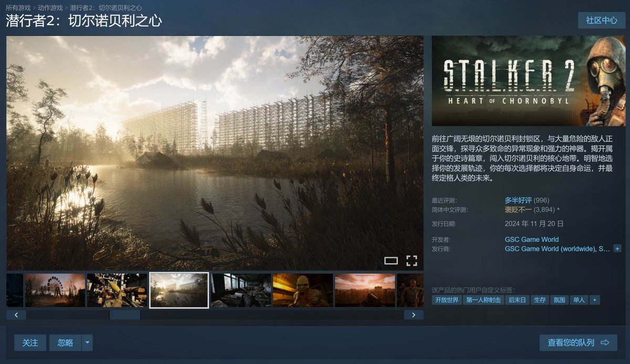Select sunset rooftops screenshot thumbnail
Viewport: 630px width, 364px height.
tap(365, 290)
